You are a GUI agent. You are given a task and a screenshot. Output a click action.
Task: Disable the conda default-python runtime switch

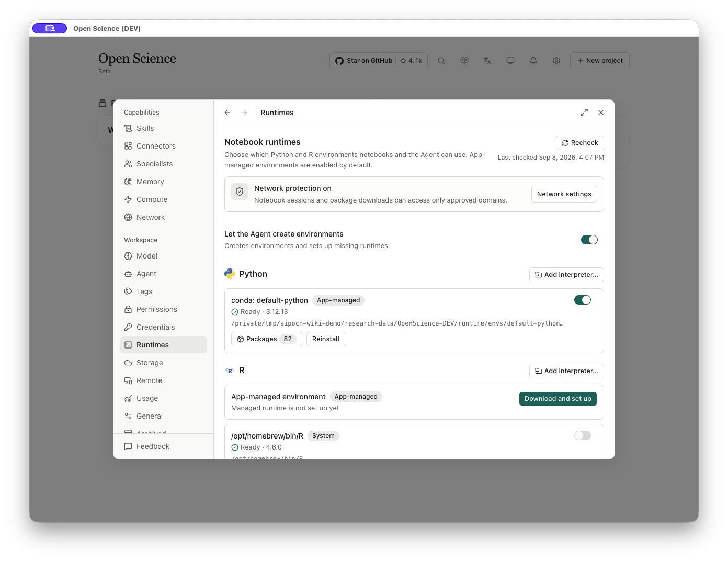[x=583, y=300]
